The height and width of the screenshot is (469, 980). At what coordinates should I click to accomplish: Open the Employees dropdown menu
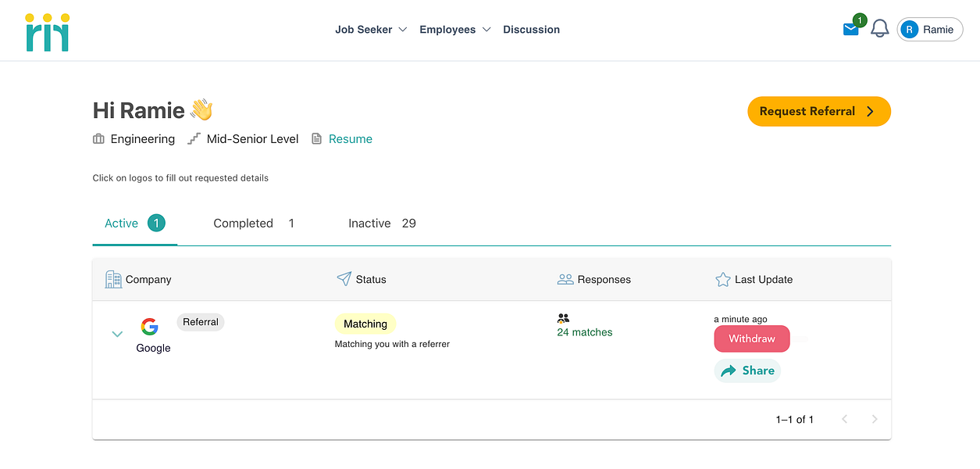(454, 29)
